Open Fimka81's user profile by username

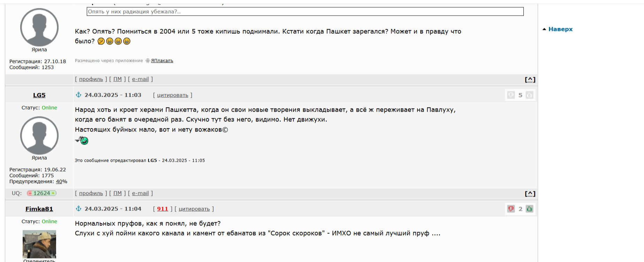[39, 209]
